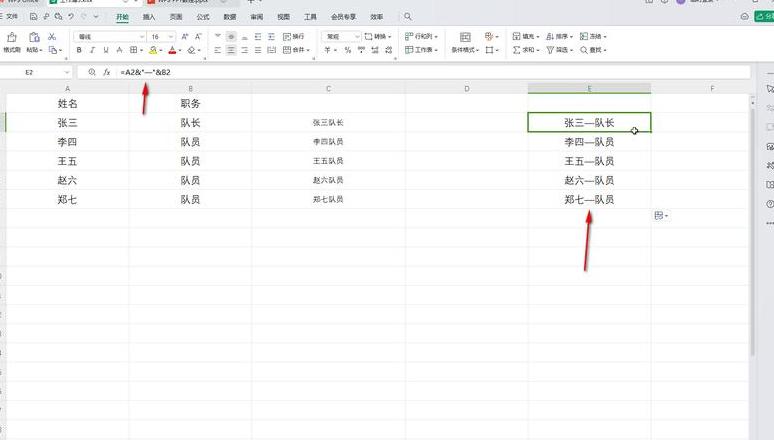Set middle vertical alignment
This screenshot has width=774, height=440.
tap(231, 37)
